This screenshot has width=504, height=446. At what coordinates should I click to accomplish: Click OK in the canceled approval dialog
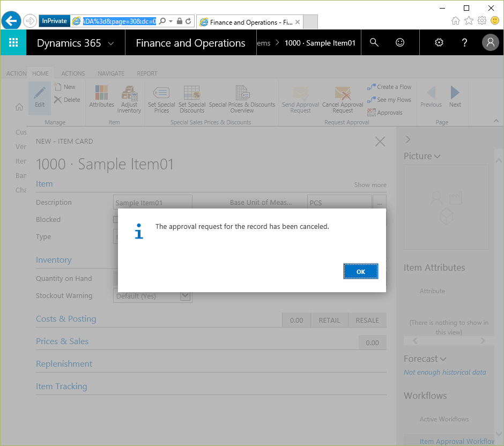point(360,272)
